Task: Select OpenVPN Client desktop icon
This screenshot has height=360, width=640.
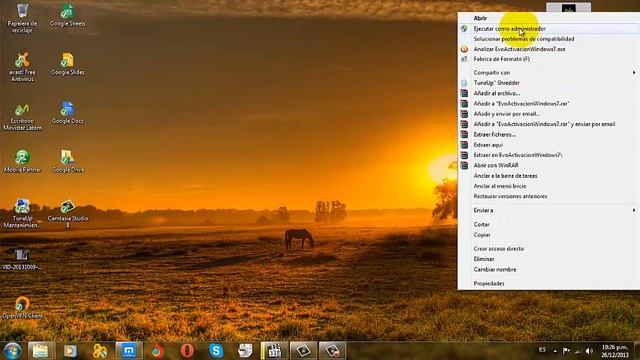Action: pos(22,307)
